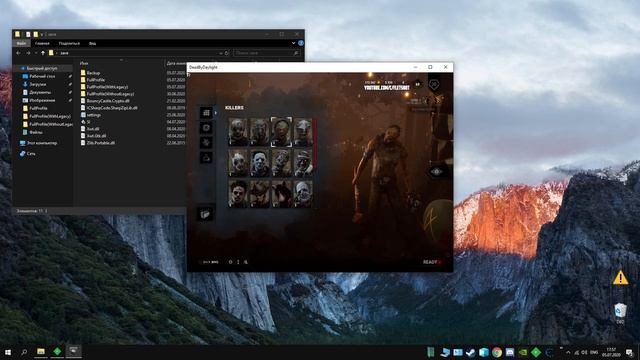The width and height of the screenshot is (640, 360).
Task: Select white-masked killer in middle row
Action: (260, 163)
